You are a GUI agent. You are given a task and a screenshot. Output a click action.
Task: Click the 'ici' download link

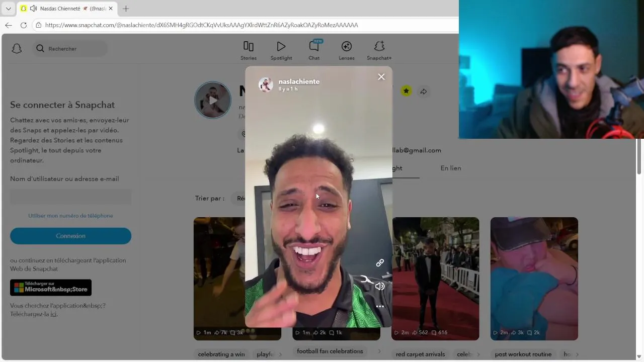[53, 314]
